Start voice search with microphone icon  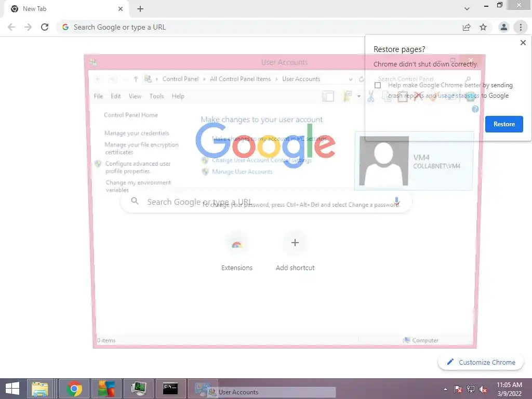(x=396, y=201)
